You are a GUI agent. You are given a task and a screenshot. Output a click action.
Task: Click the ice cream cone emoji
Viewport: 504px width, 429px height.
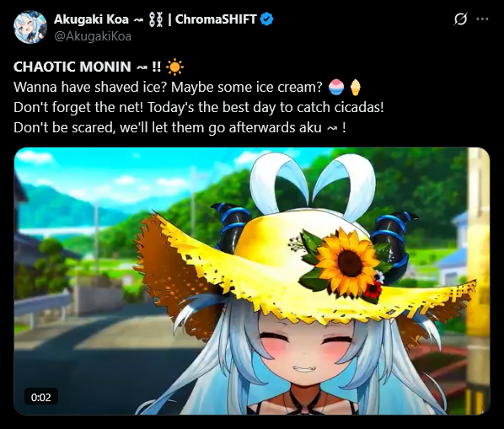coord(355,87)
